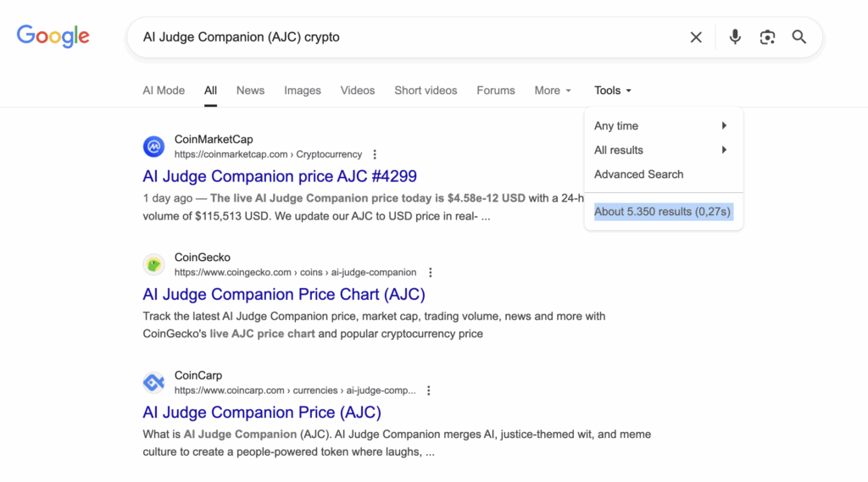
Task: Expand the More search categories dropdown
Action: [553, 91]
